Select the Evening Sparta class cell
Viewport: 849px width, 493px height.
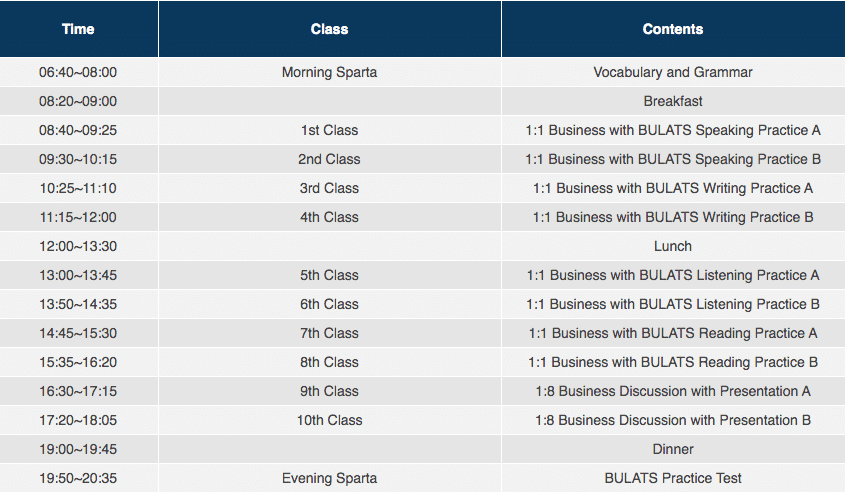click(329, 478)
